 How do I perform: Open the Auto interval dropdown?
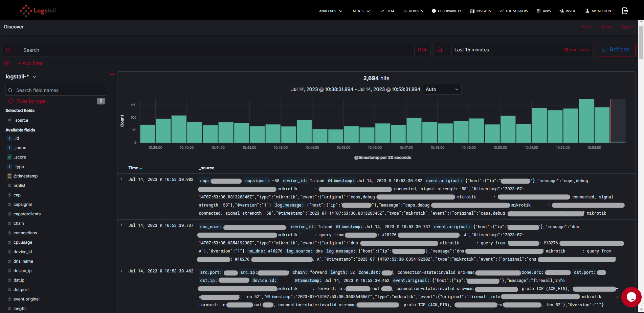click(x=442, y=89)
